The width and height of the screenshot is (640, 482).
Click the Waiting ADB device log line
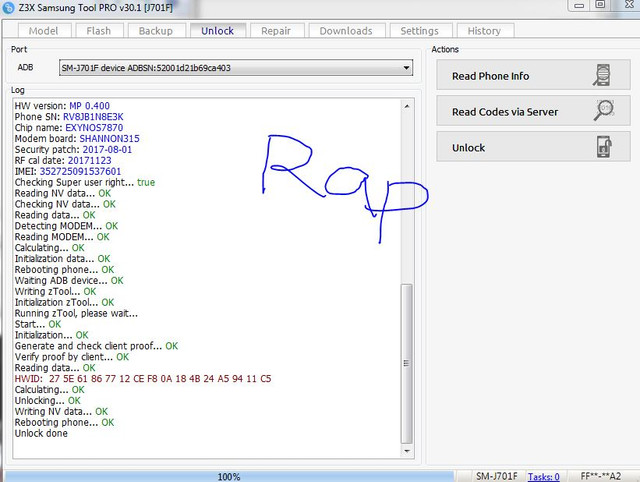click(69, 280)
